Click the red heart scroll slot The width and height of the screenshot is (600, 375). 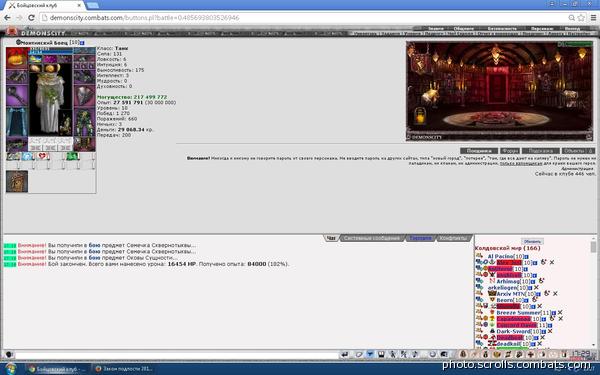click(x=42, y=156)
